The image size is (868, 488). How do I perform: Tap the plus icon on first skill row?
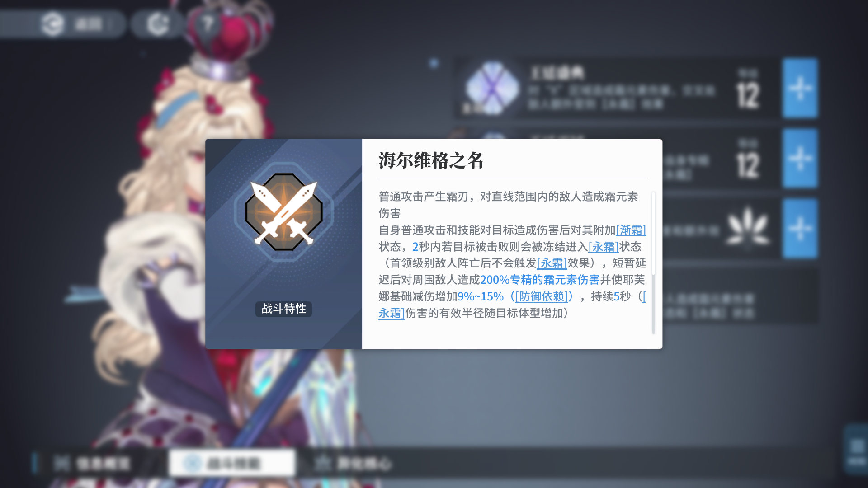click(800, 88)
